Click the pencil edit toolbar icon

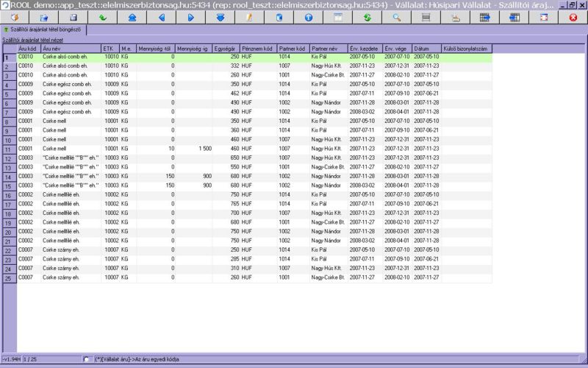tap(249, 16)
